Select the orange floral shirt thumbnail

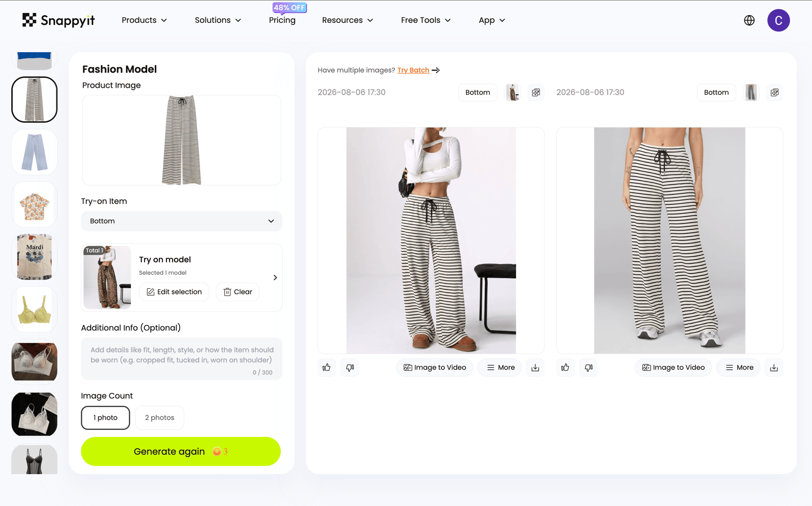pyautogui.click(x=35, y=205)
